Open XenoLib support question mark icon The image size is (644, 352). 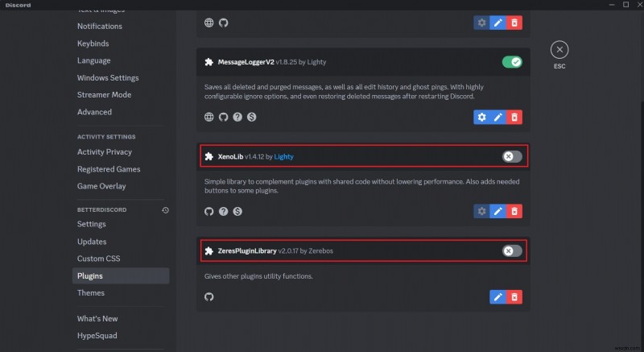point(223,212)
